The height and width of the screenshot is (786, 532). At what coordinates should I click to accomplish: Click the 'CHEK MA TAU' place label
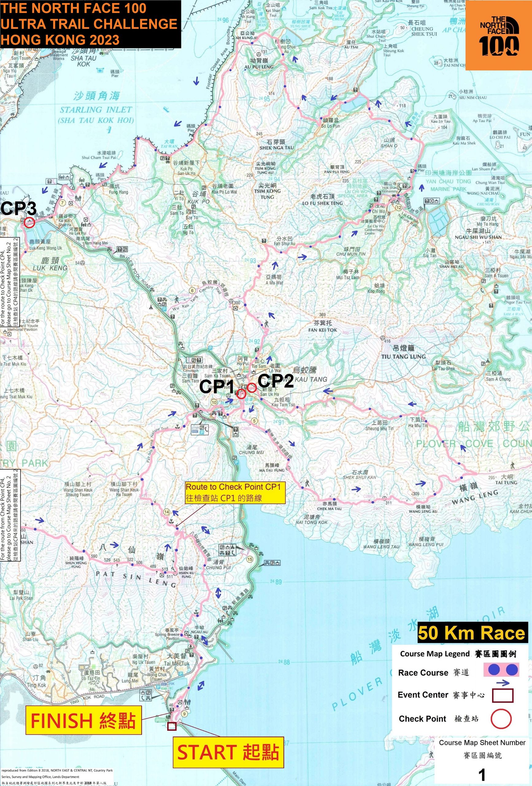[x=330, y=509]
